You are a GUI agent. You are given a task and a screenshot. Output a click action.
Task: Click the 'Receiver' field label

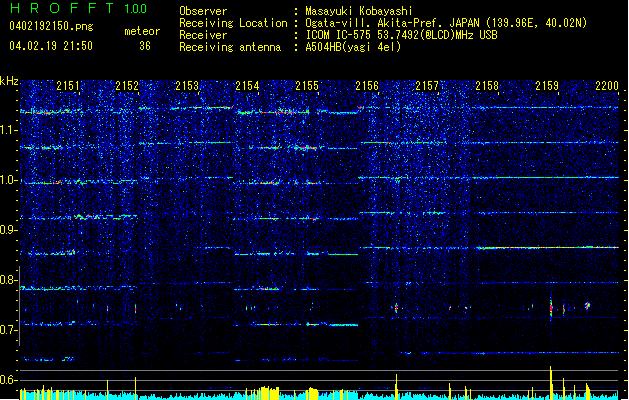[203, 35]
